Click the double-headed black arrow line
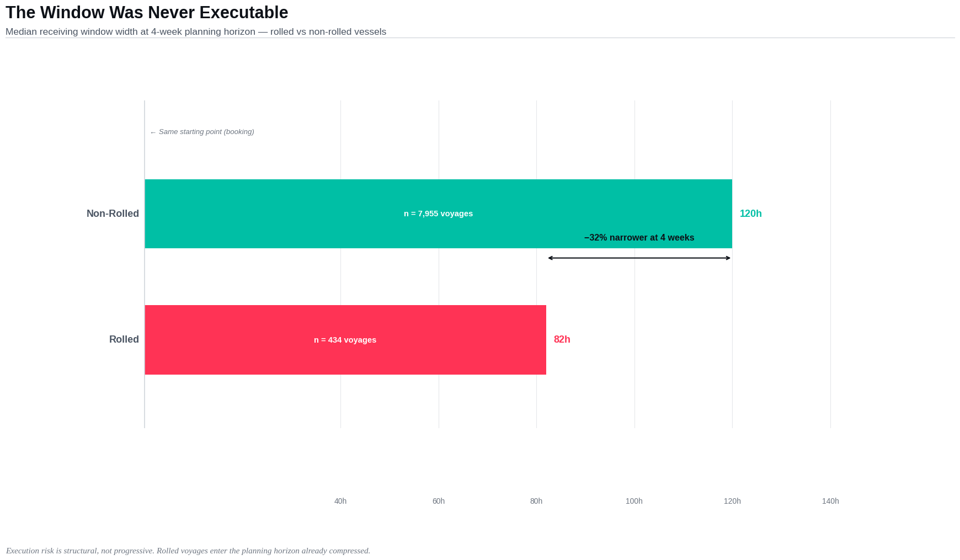 [x=639, y=258]
